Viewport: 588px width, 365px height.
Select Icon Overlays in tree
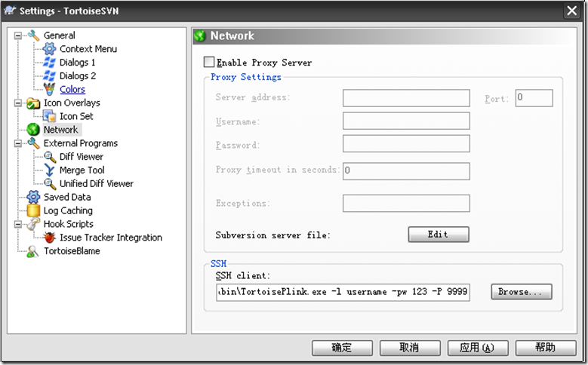(x=72, y=103)
